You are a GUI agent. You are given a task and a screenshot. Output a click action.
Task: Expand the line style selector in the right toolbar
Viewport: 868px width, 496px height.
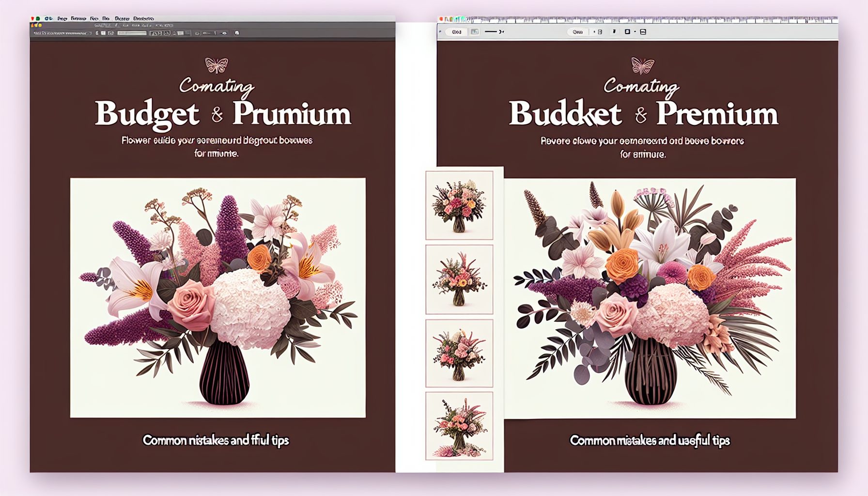[494, 32]
